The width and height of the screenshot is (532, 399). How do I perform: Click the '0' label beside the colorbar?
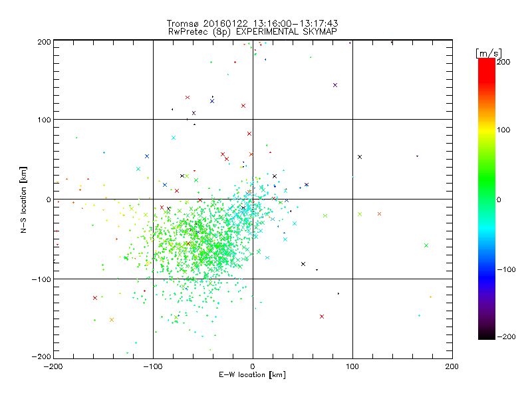click(x=499, y=199)
